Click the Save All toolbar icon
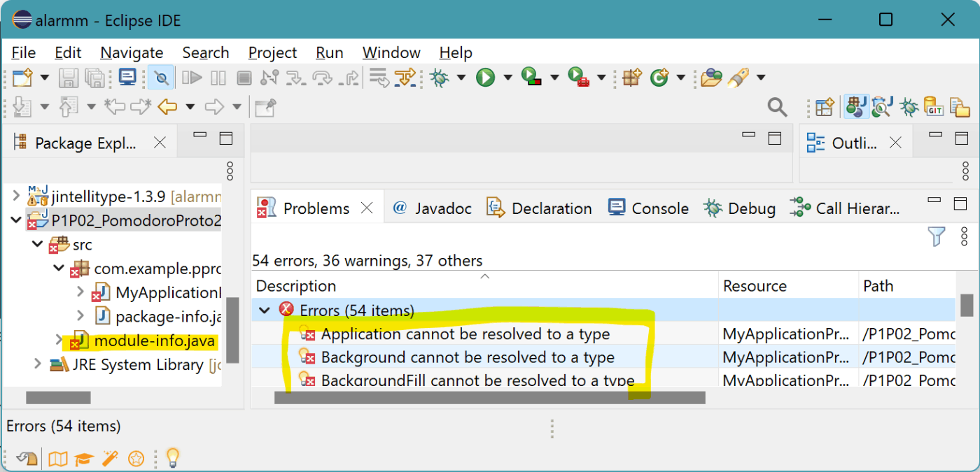Image resolution: width=980 pixels, height=472 pixels. click(x=94, y=77)
